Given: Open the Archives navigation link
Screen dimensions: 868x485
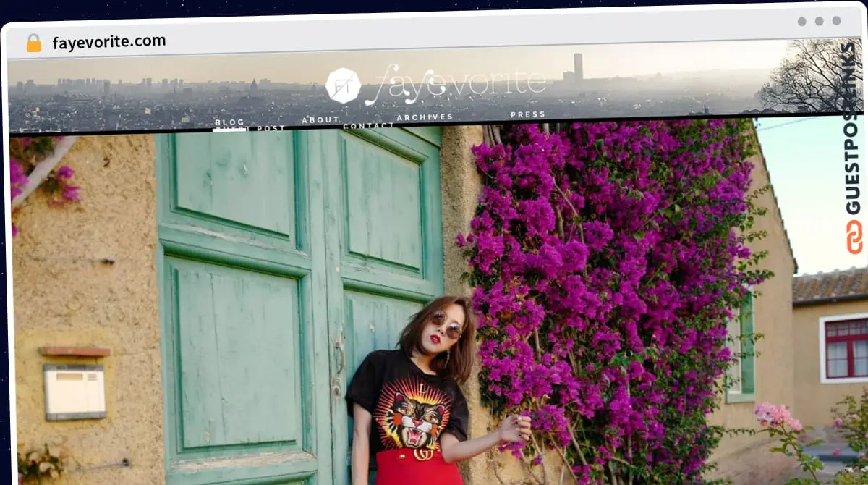Looking at the screenshot, I should 425,117.
